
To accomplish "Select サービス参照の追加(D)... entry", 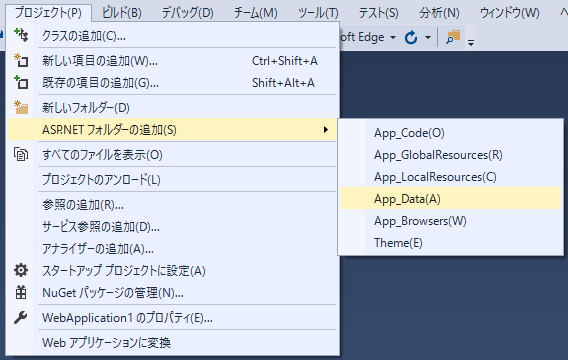I will (172, 227).
